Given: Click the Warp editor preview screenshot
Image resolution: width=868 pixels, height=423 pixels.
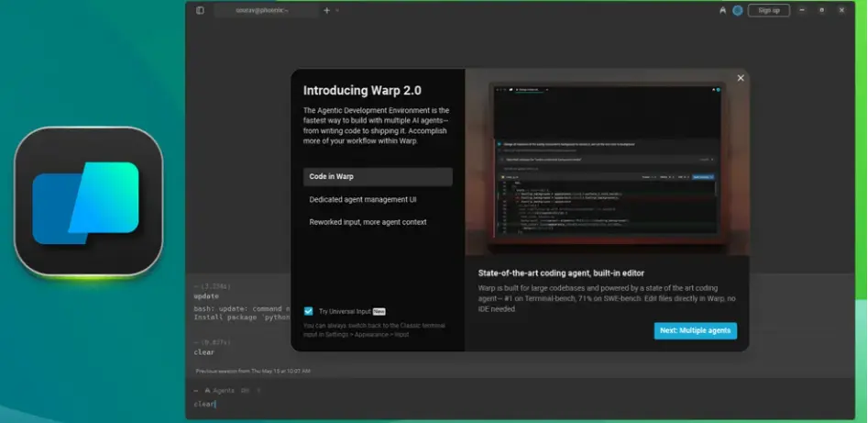Looking at the screenshot, I should (x=608, y=161).
